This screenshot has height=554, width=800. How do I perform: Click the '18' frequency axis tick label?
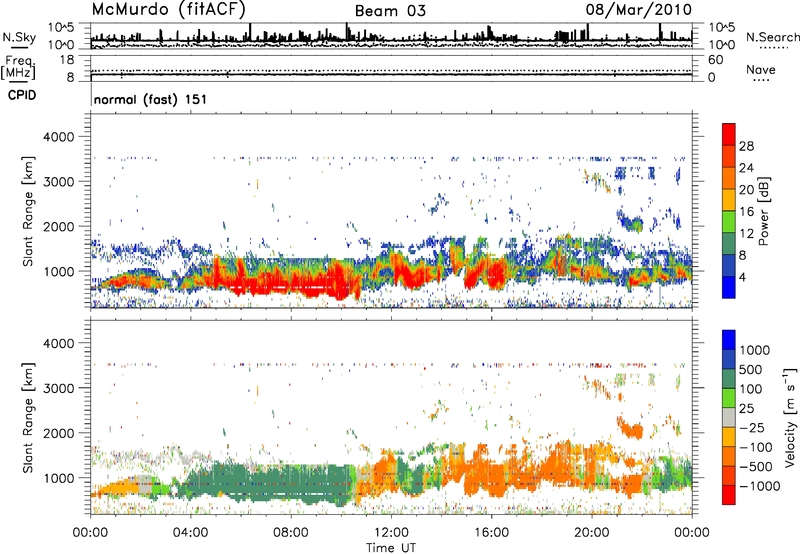click(x=67, y=60)
